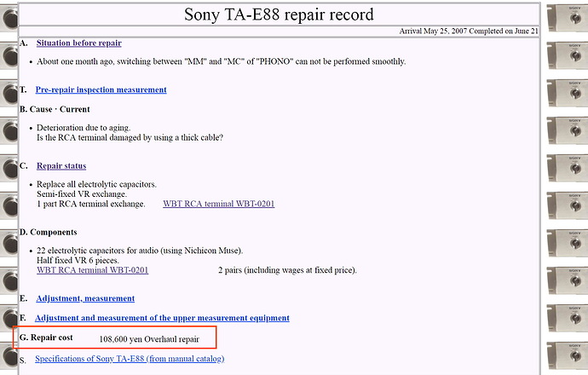Viewport: 588px width, 375px height.
Task: Open WBT RCA terminal link under Components
Action: pyautogui.click(x=93, y=270)
